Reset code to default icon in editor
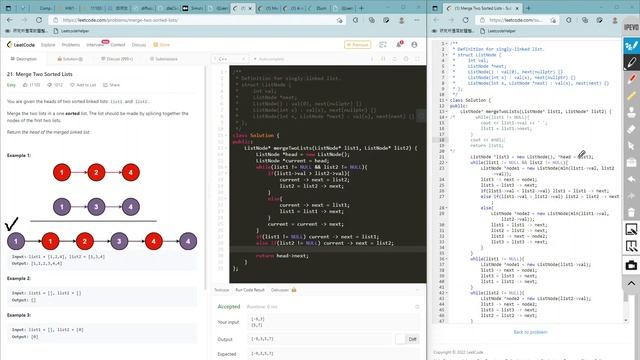 (x=394, y=59)
